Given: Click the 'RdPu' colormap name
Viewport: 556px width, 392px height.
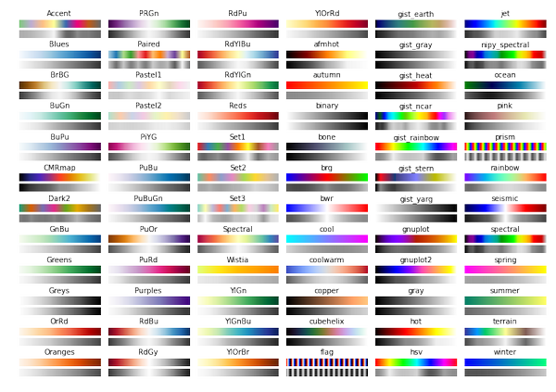Looking at the screenshot, I should tap(237, 14).
